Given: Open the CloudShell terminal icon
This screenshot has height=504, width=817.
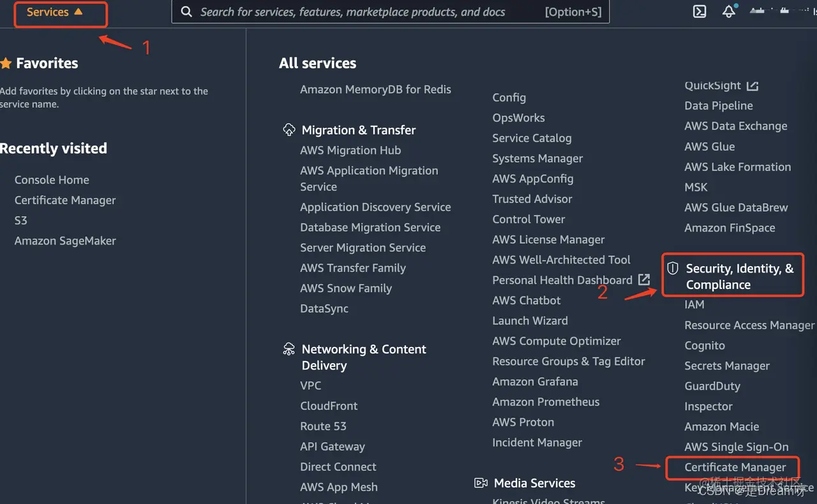Looking at the screenshot, I should (700, 11).
